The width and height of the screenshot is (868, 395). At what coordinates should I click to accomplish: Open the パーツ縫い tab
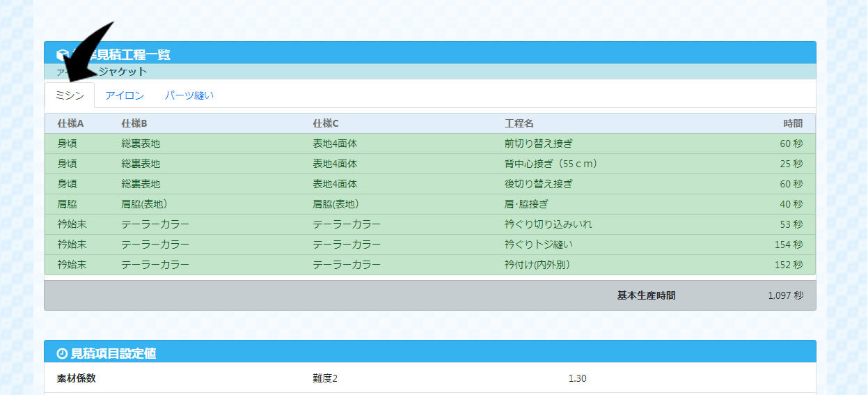[x=189, y=95]
